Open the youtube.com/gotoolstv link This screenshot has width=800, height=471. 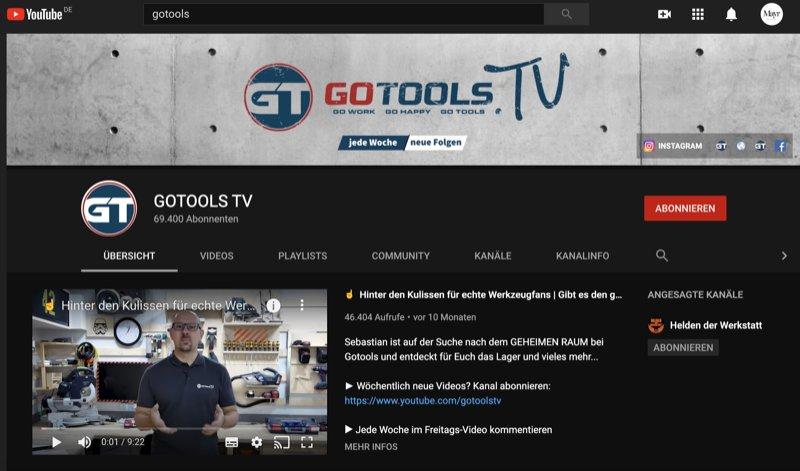(x=422, y=401)
